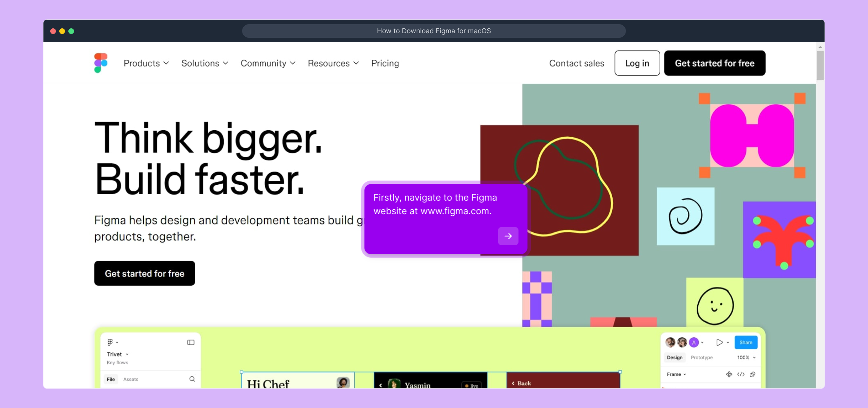The height and width of the screenshot is (408, 868).
Task: Switch to the Prototype tab
Action: point(701,357)
